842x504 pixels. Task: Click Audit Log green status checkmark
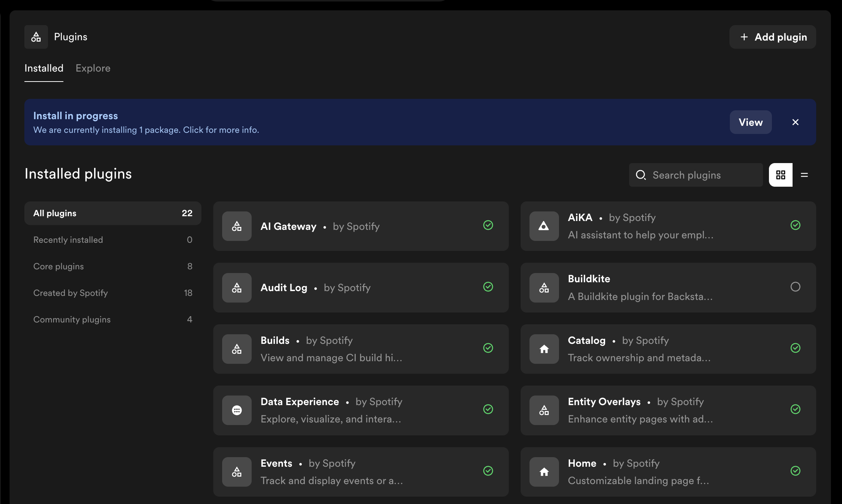pos(488,287)
